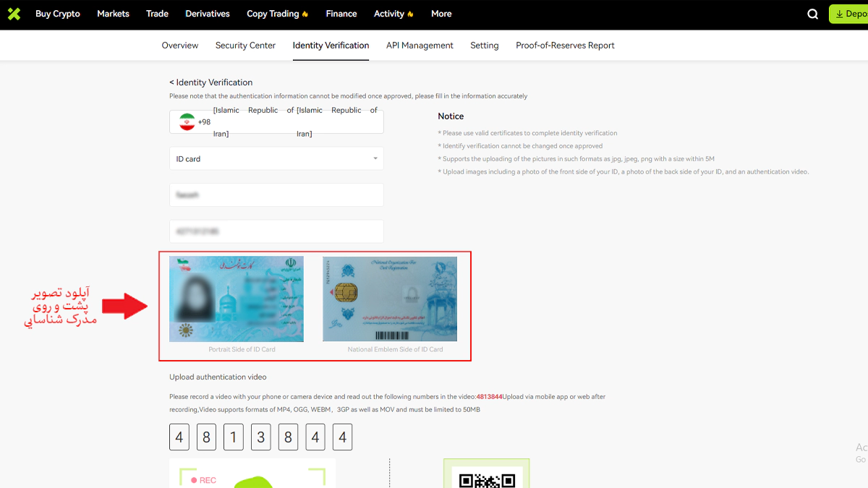The image size is (868, 488).
Task: Open the Derivatives menu
Action: [x=208, y=14]
